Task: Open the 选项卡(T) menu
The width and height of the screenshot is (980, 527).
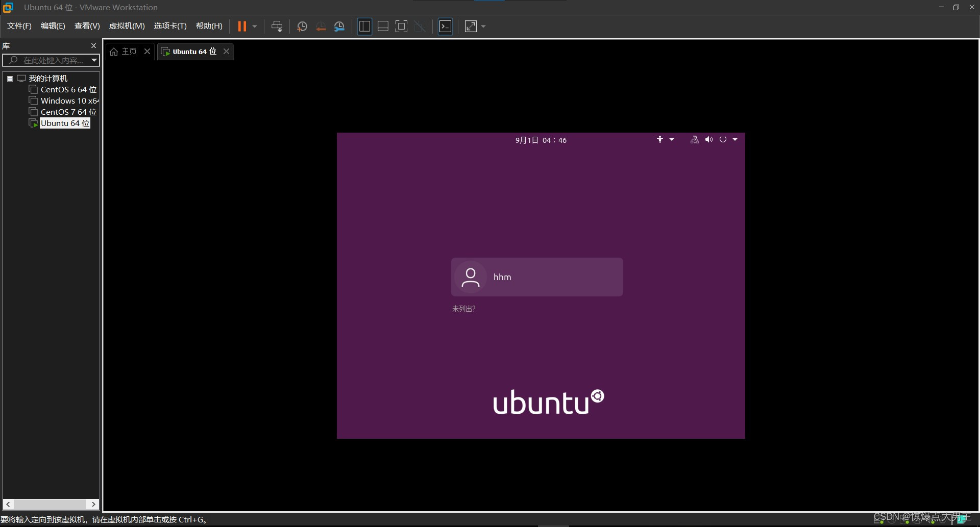Action: (170, 26)
